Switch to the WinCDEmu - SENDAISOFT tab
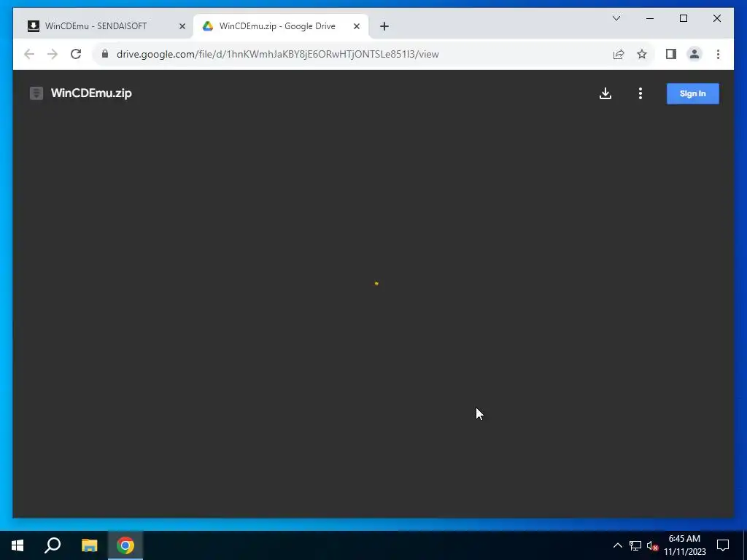The width and height of the screenshot is (747, 560). coord(107,26)
